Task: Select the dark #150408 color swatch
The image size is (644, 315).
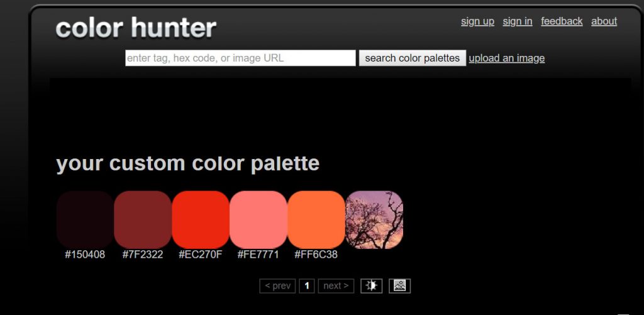Action: (85, 219)
